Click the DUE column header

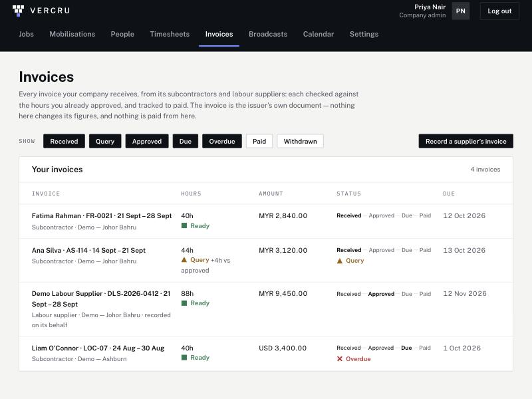point(449,194)
